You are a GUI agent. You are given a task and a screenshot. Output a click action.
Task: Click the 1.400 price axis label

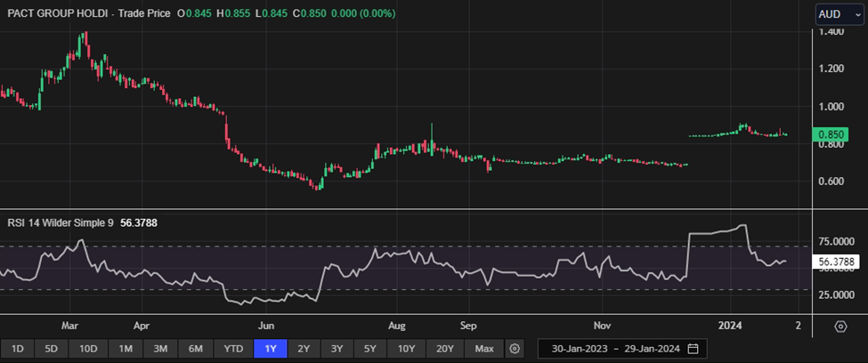pyautogui.click(x=833, y=32)
